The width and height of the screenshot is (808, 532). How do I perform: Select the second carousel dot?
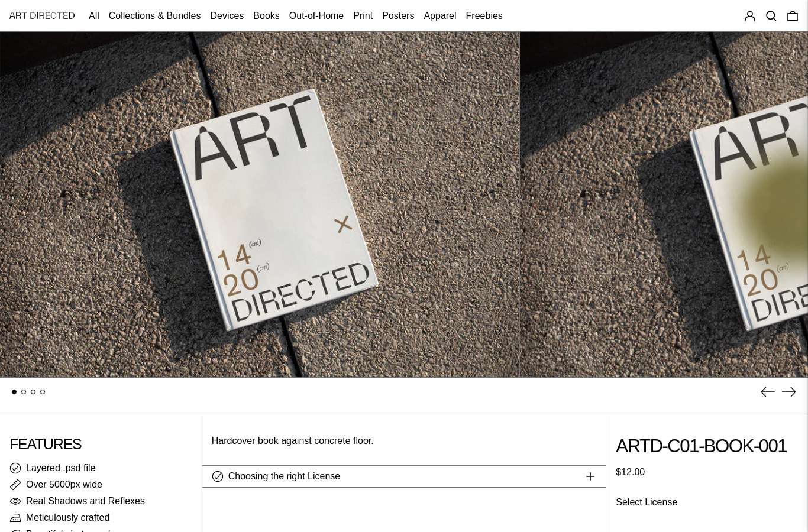(x=24, y=392)
